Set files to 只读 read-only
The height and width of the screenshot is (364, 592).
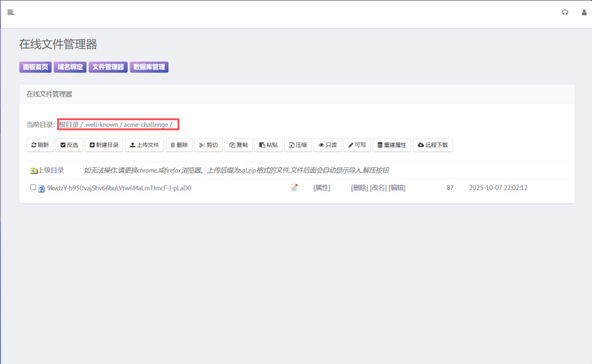click(327, 145)
